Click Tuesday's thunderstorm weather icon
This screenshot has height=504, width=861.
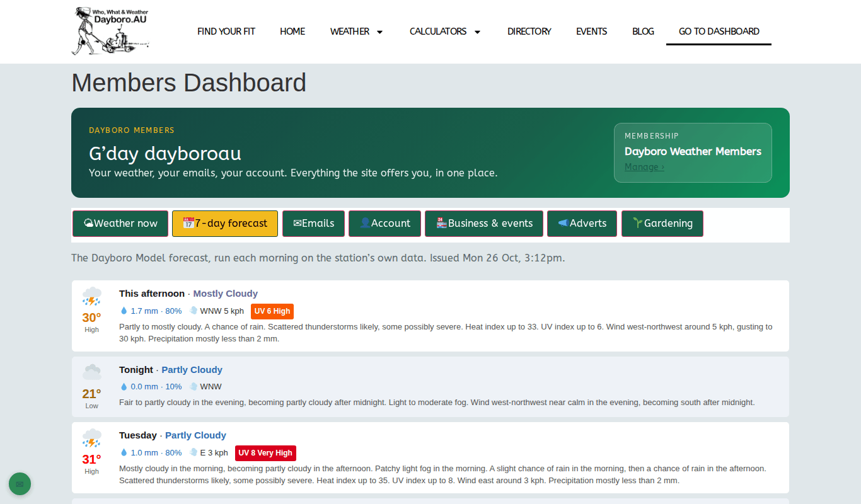[x=92, y=438]
